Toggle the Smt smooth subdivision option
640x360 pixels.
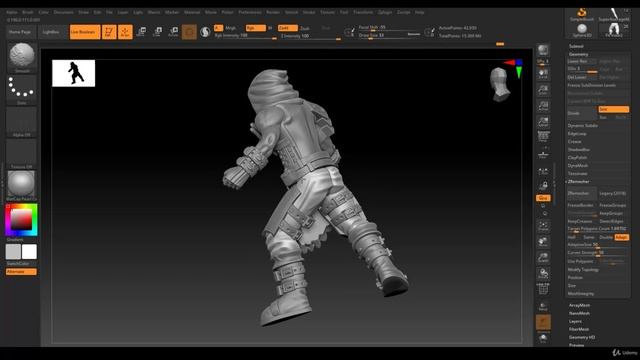click(x=613, y=109)
